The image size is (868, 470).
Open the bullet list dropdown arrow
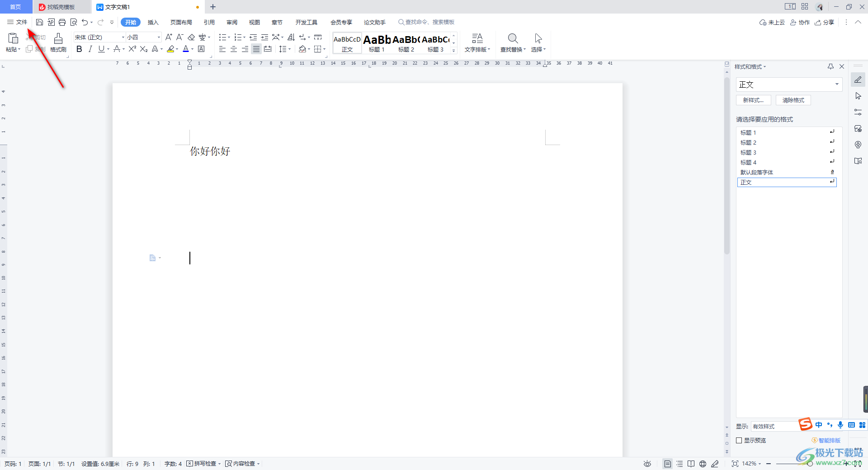229,37
